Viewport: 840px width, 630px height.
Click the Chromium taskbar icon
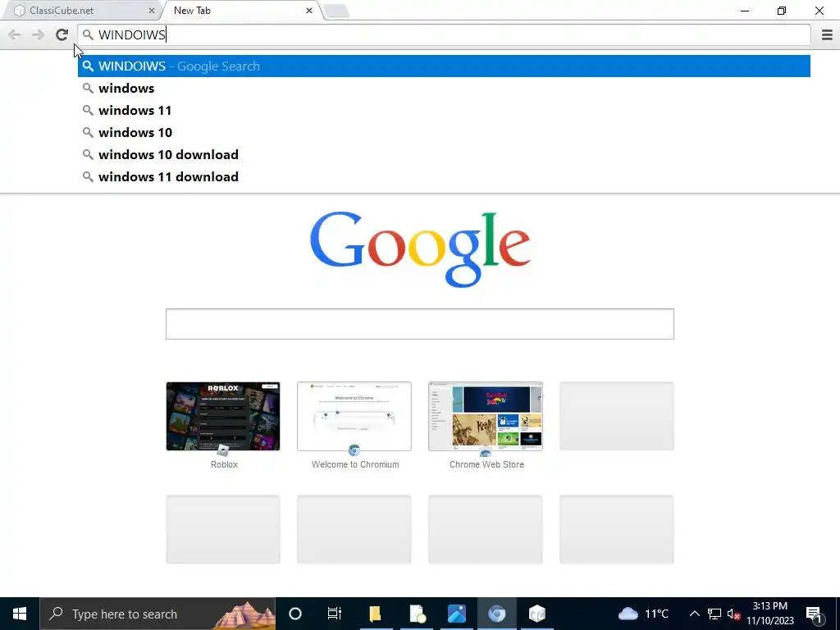[496, 614]
